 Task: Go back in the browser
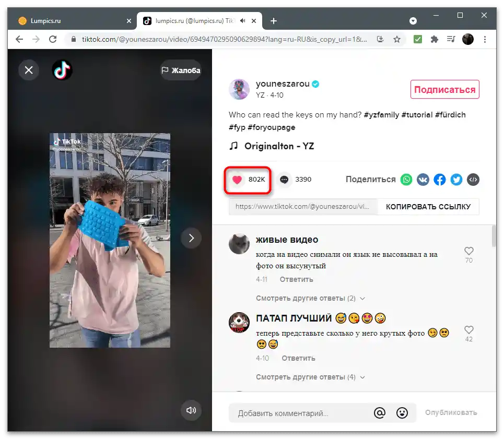(x=19, y=39)
